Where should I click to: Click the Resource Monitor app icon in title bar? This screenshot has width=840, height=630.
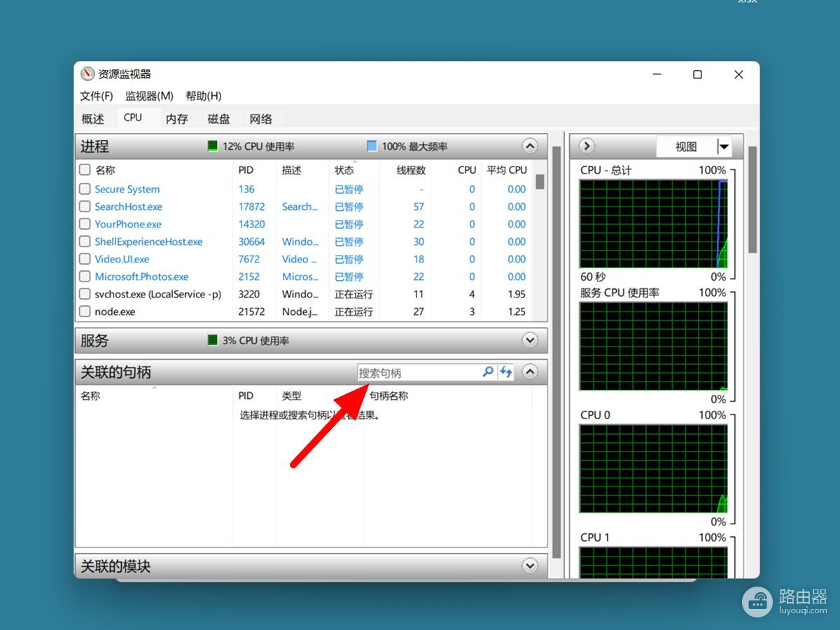pyautogui.click(x=87, y=74)
